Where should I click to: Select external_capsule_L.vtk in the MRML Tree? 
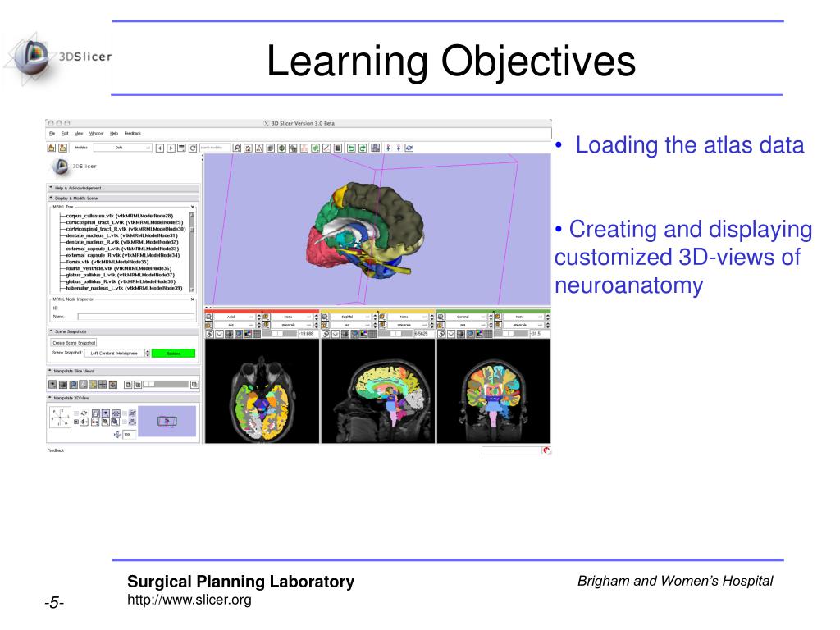122,249
